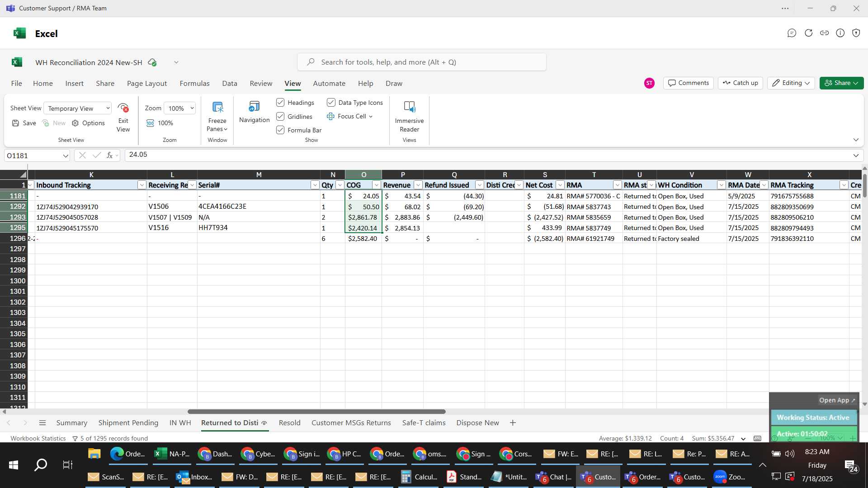The width and height of the screenshot is (868, 488).
Task: Click the Freeze Panes icon
Action: 217,107
